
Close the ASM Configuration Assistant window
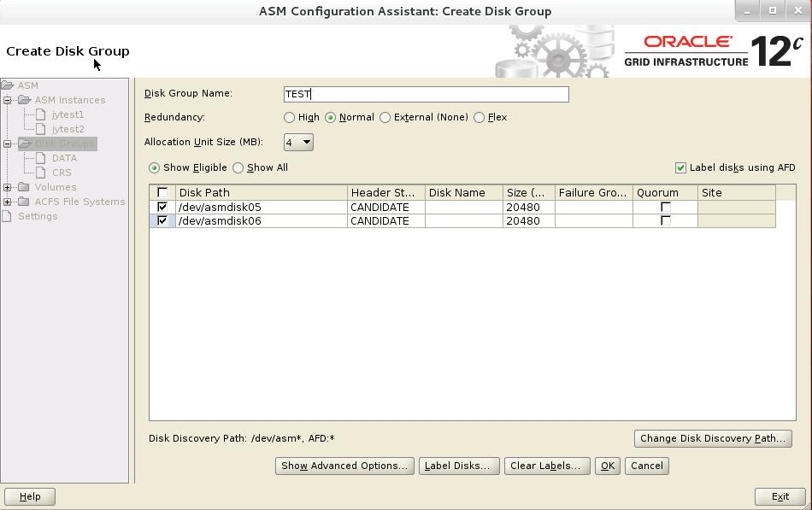[798, 11]
